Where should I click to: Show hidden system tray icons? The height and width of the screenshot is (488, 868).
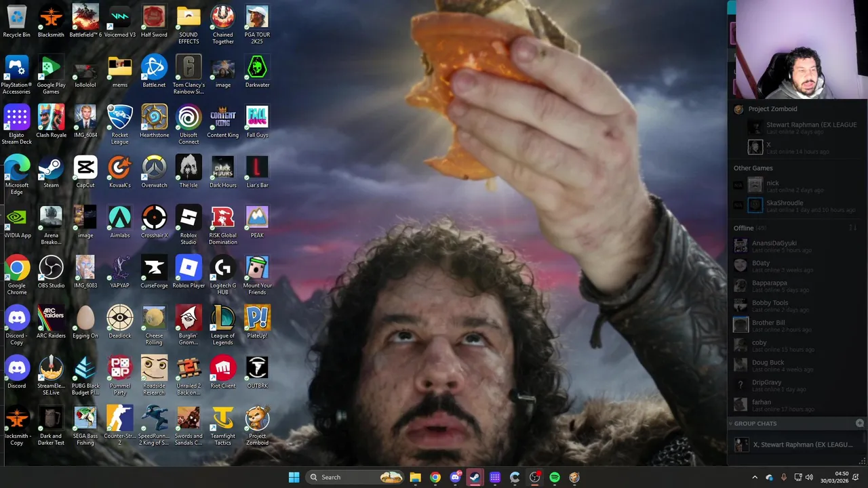click(755, 477)
